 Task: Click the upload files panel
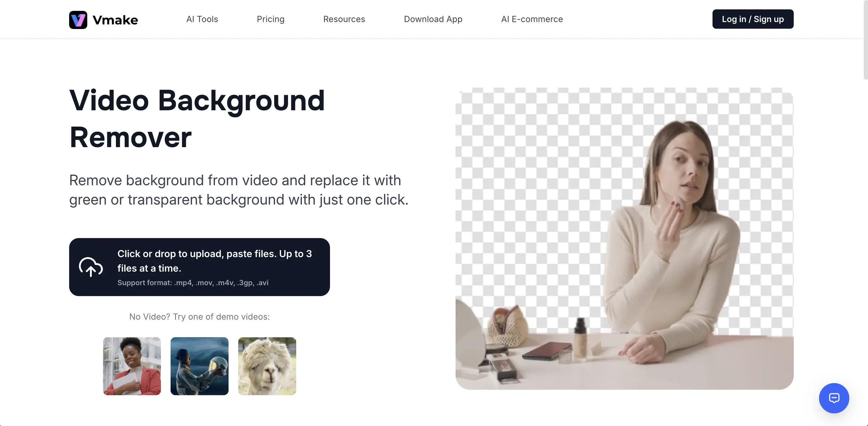click(200, 267)
